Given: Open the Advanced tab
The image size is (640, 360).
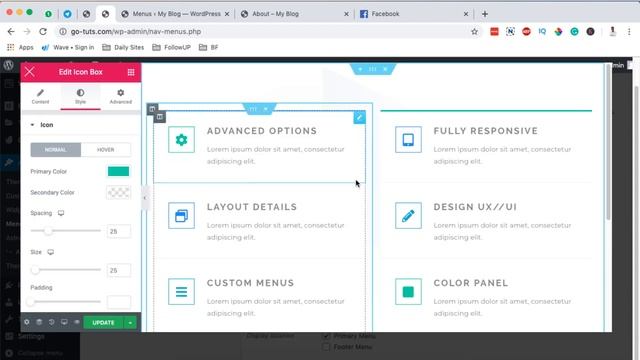Looking at the screenshot, I should tap(120, 97).
